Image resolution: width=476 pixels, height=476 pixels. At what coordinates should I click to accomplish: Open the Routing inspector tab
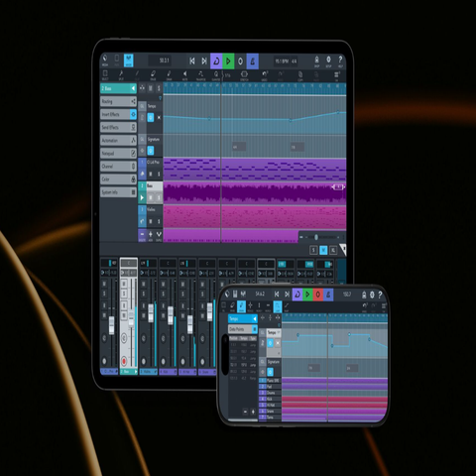tap(118, 101)
